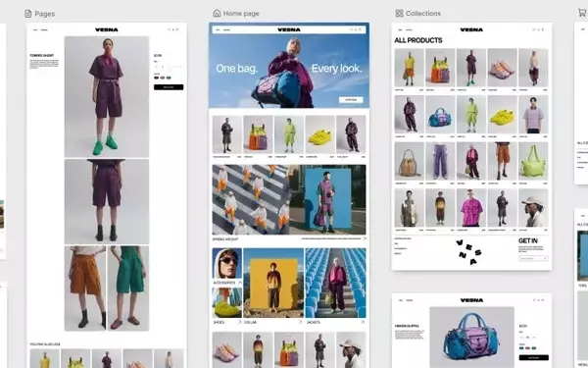Open yellow sneakers product in All Products grid
This screenshot has height=368, width=588.
(502, 115)
